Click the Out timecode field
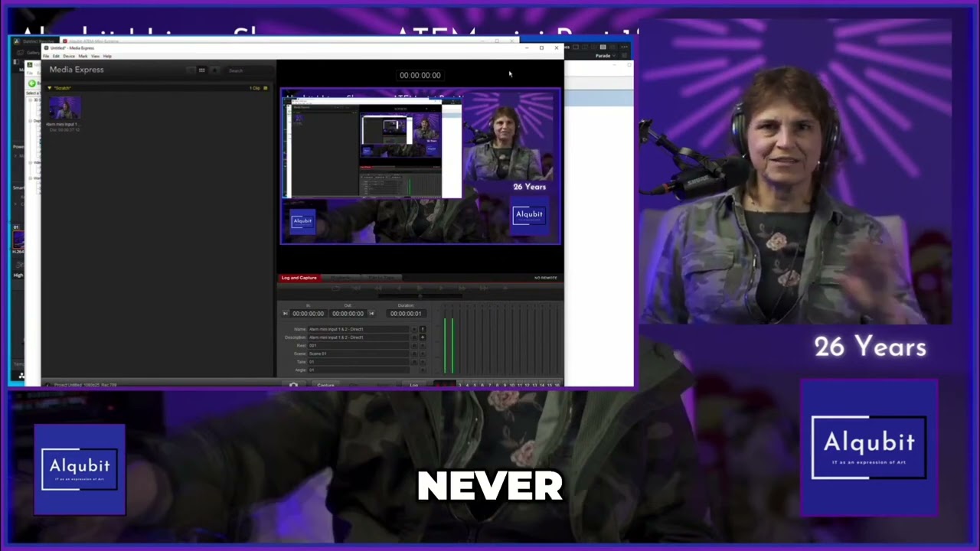980x551 pixels. tap(348, 314)
